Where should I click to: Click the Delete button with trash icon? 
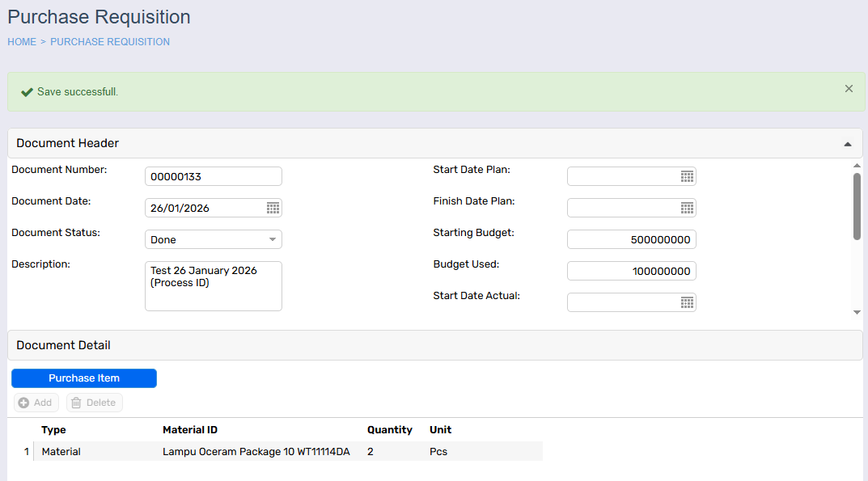coord(95,403)
